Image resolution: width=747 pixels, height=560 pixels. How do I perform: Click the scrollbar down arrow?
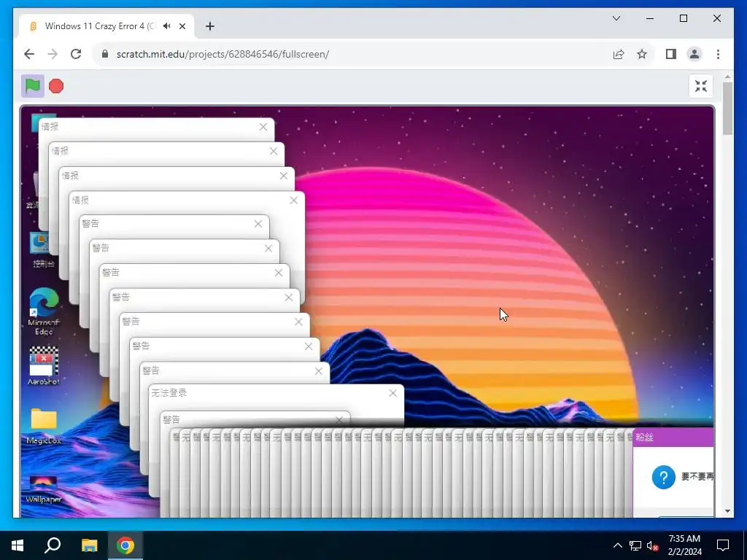point(727,511)
